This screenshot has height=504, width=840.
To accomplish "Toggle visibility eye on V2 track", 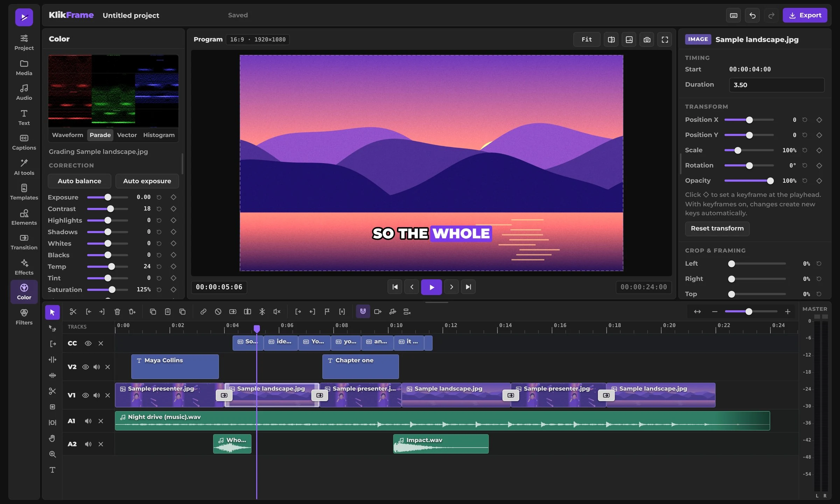I will click(85, 367).
